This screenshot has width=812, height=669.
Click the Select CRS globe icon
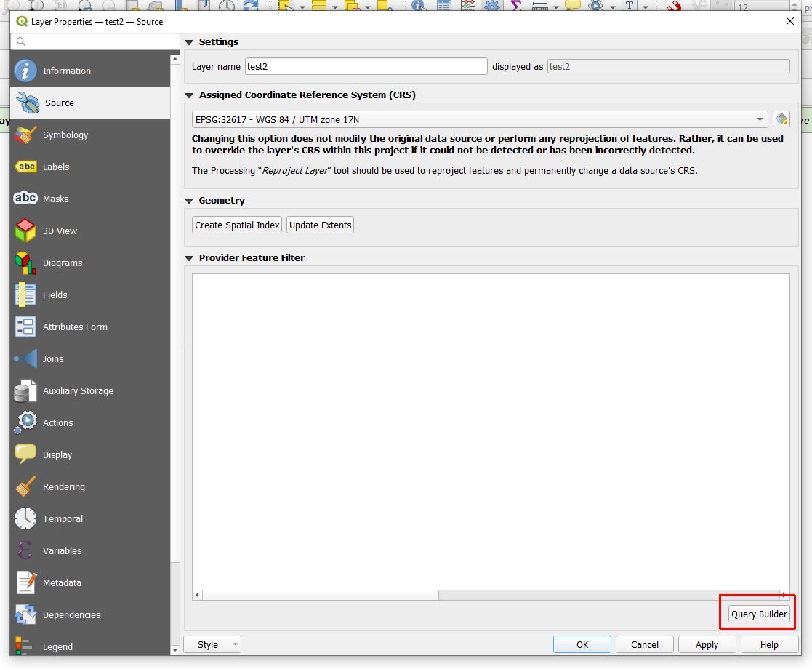(x=781, y=119)
